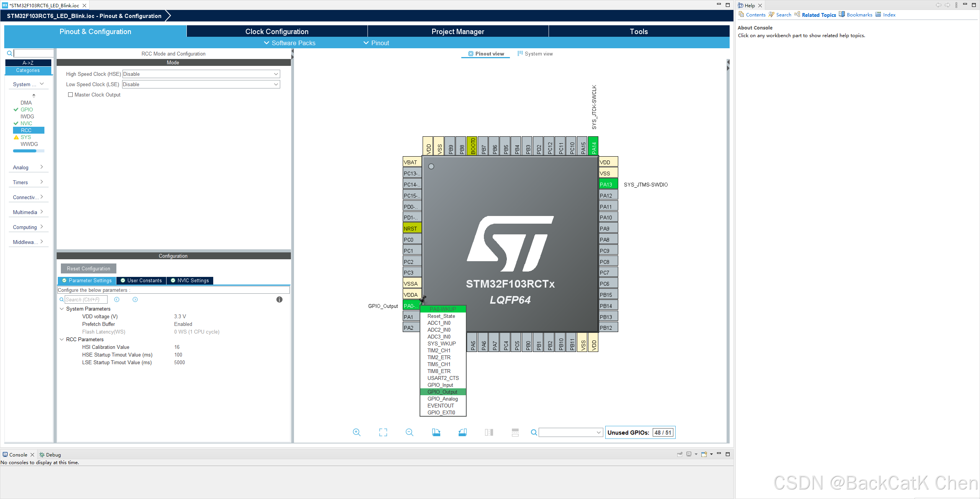This screenshot has width=980, height=499.
Task: Choose GPIO_Input from pin context menu
Action: point(440,385)
